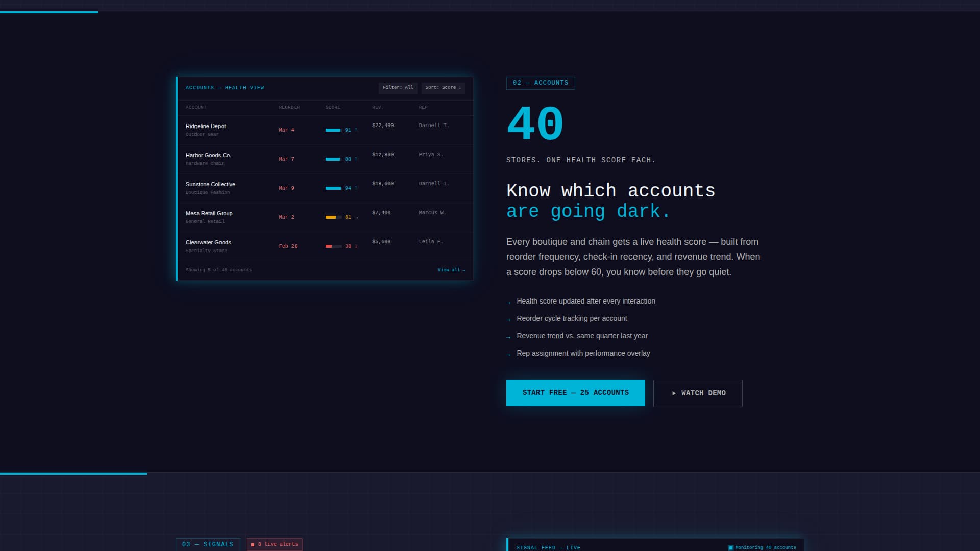Image resolution: width=980 pixels, height=551 pixels.
Task: Click the $18,600 revenue value
Action: [383, 184]
